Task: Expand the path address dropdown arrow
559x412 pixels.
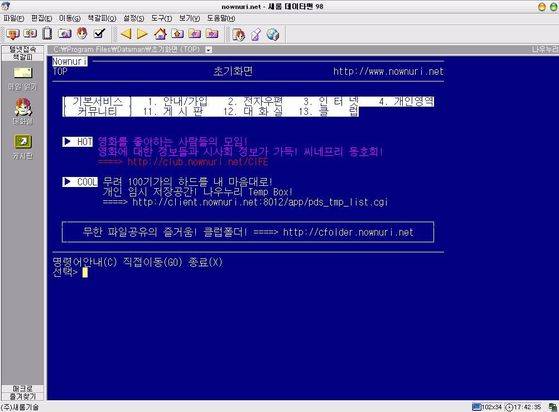Action: pyautogui.click(x=209, y=50)
